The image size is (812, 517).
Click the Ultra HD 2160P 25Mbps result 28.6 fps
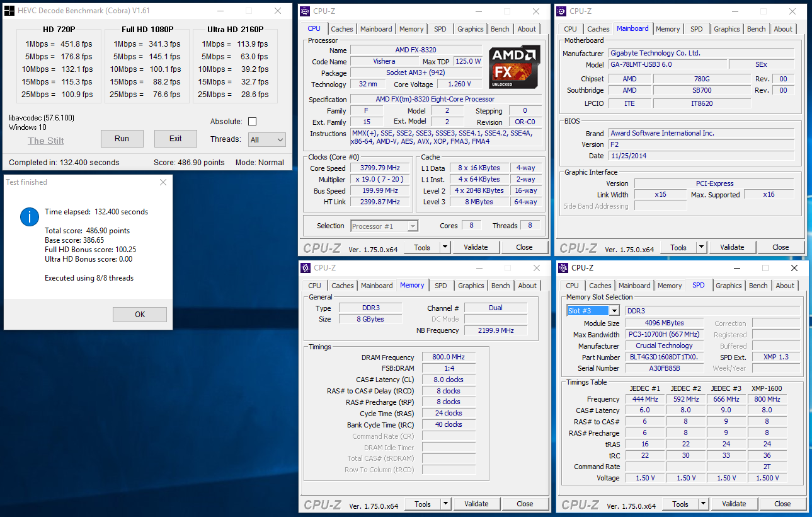point(254,95)
